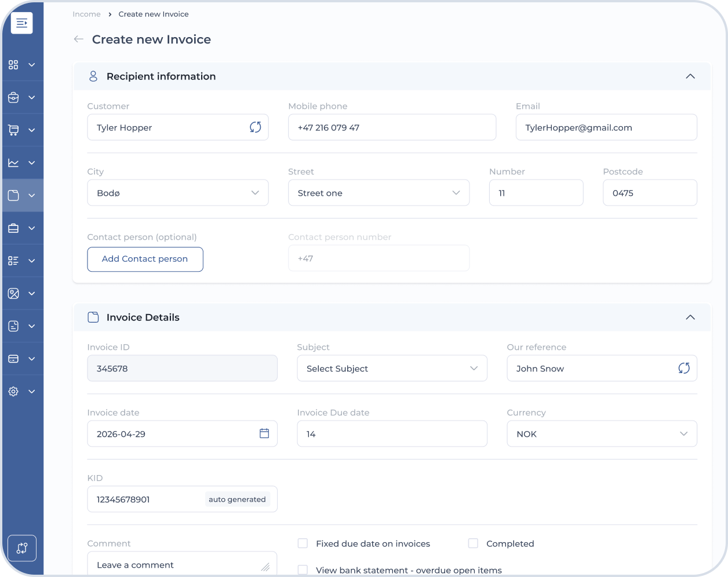Open the credit card sidebar icon

click(x=13, y=359)
